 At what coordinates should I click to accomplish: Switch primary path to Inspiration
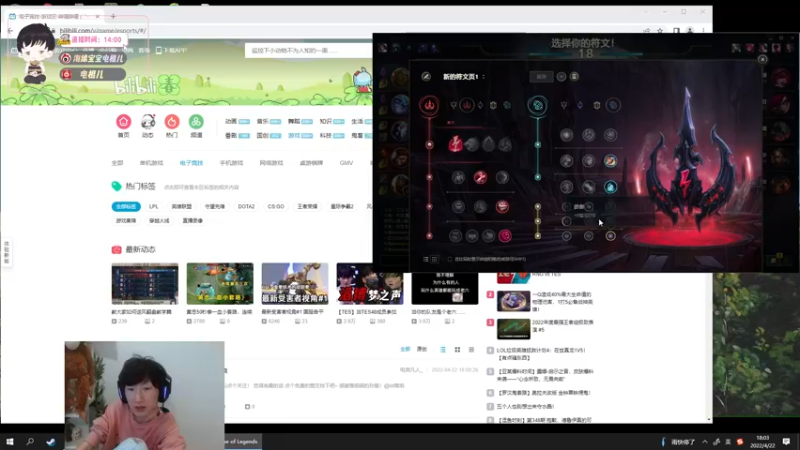click(x=507, y=105)
